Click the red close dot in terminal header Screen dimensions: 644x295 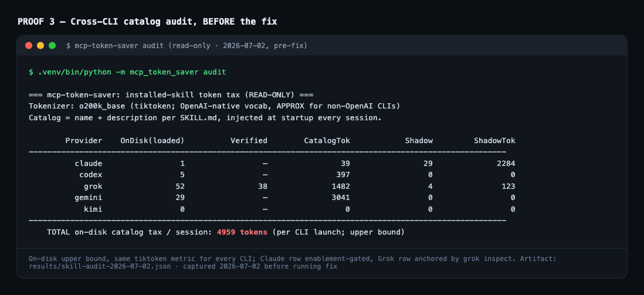[x=29, y=46]
